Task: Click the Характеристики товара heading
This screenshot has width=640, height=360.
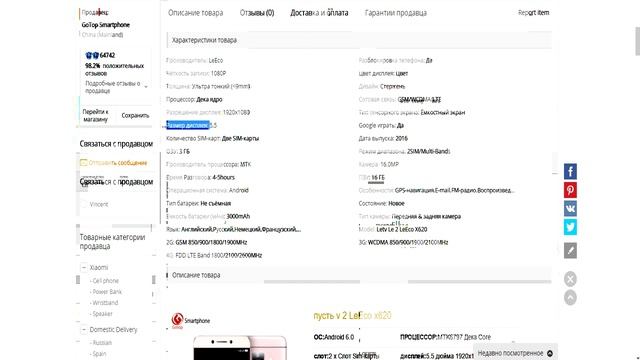Action: point(204,40)
